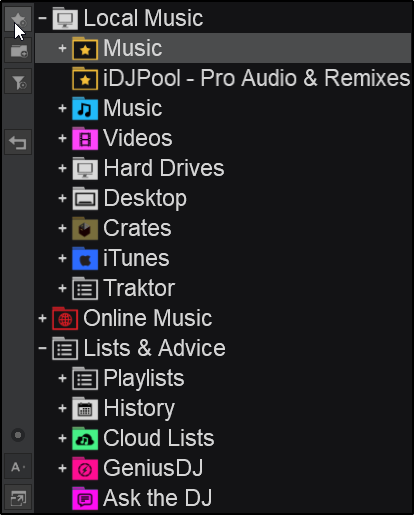Click the pop-out window icon
This screenshot has height=515, width=414.
coord(18,498)
